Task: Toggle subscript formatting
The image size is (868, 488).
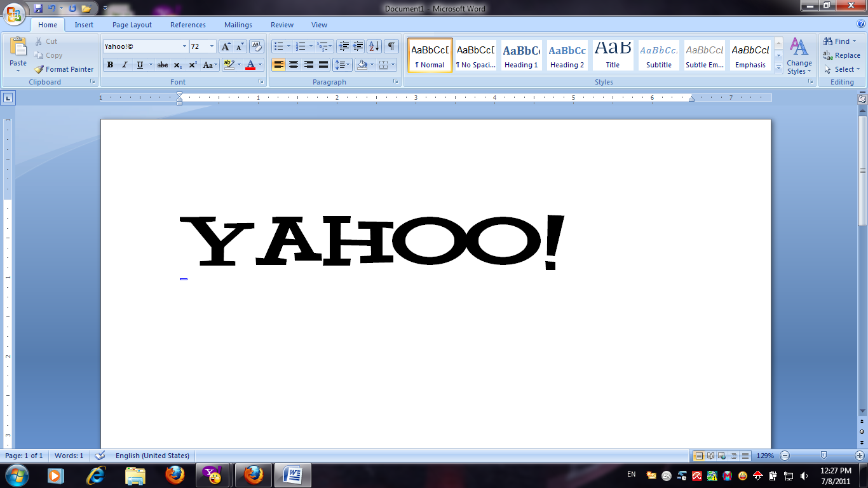Action: [x=178, y=65]
